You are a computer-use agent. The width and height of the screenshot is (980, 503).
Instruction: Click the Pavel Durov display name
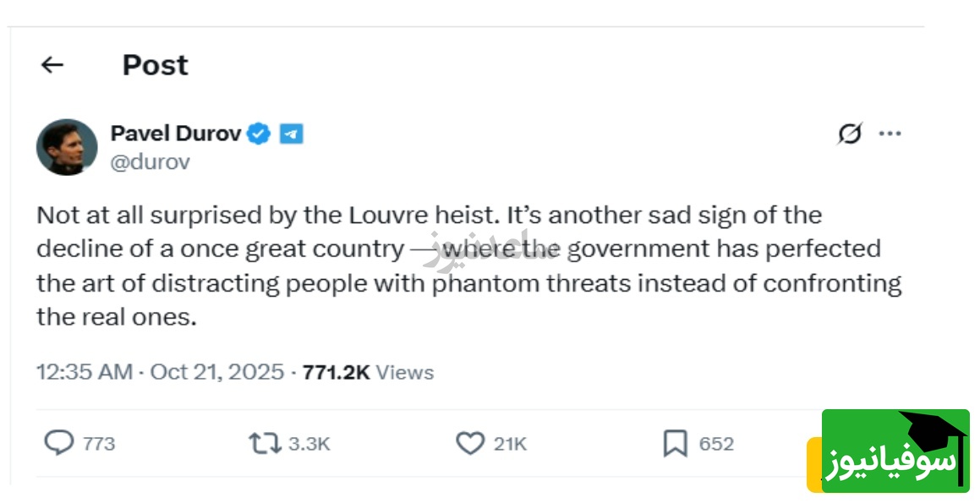[176, 134]
